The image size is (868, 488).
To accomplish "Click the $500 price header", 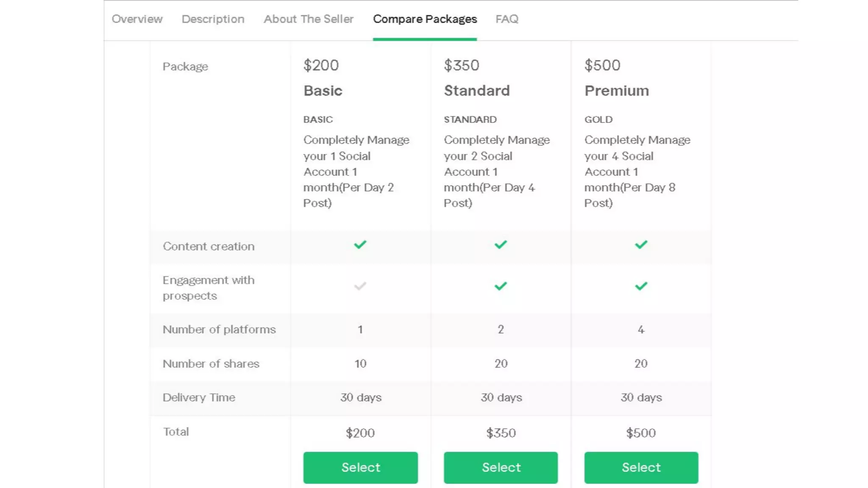I will [602, 65].
